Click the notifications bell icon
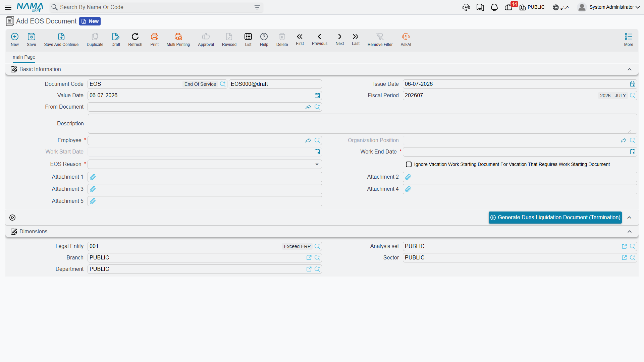The height and width of the screenshot is (362, 644). tap(494, 7)
